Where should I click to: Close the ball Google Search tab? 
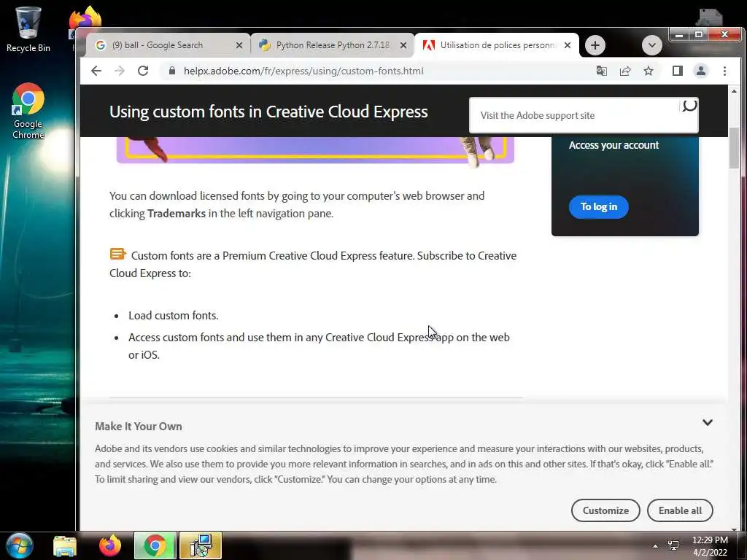point(239,45)
